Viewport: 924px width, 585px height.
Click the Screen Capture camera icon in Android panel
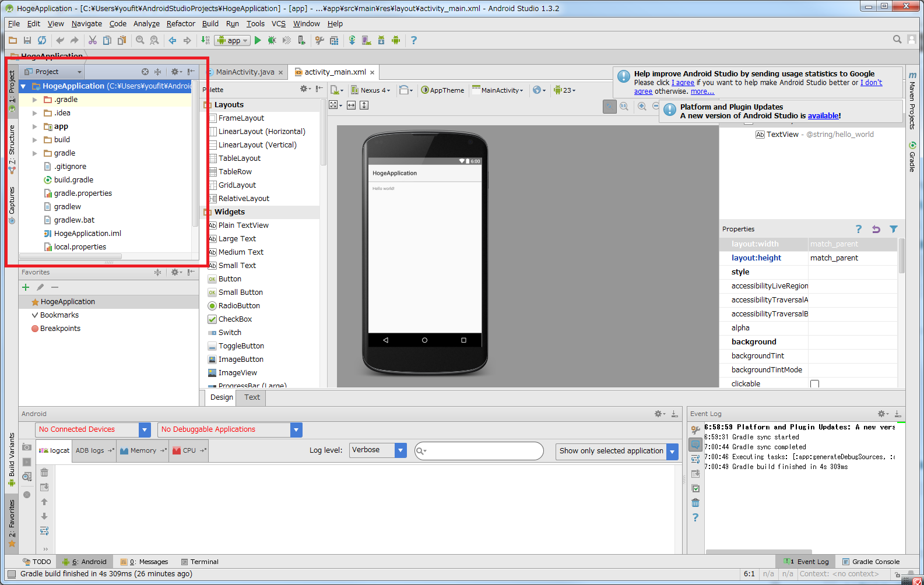(x=27, y=447)
